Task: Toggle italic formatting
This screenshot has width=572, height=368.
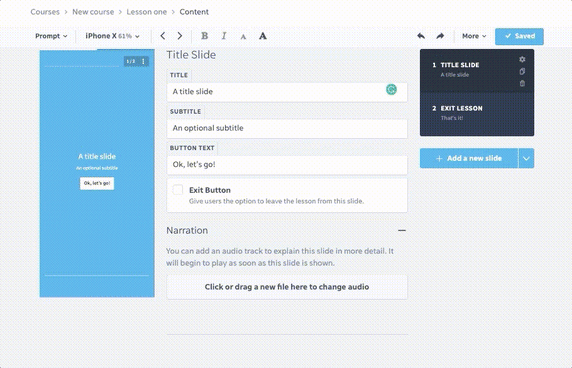Action: (x=224, y=36)
